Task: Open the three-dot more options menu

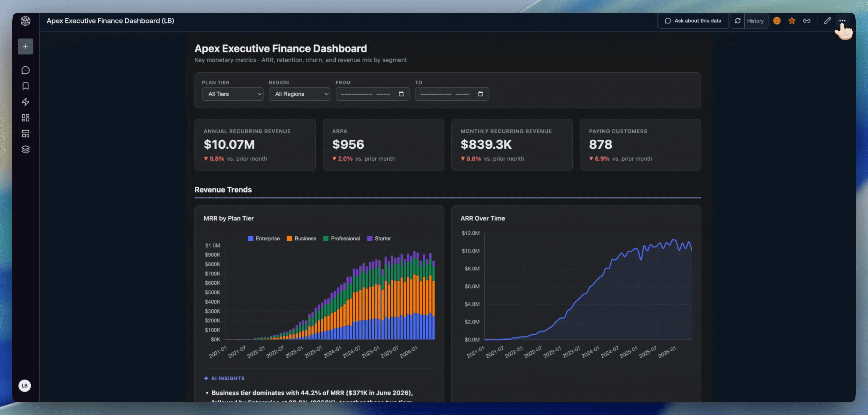Action: pos(842,21)
